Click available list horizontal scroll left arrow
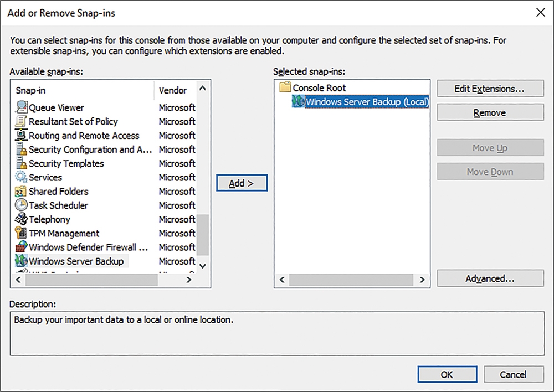Viewport: 554px width, 392px height. point(18,280)
